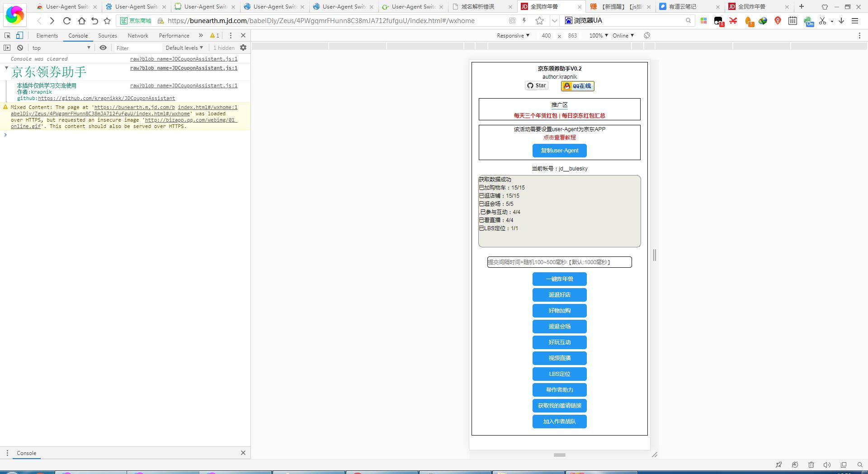868x474 pixels.
Task: Bookmark page with the left toolbar star
Action: point(107,21)
